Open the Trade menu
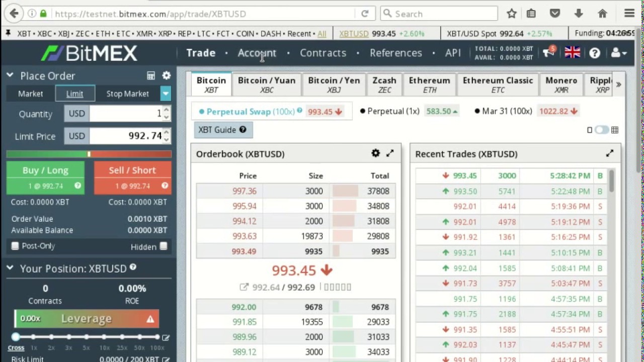 [201, 53]
